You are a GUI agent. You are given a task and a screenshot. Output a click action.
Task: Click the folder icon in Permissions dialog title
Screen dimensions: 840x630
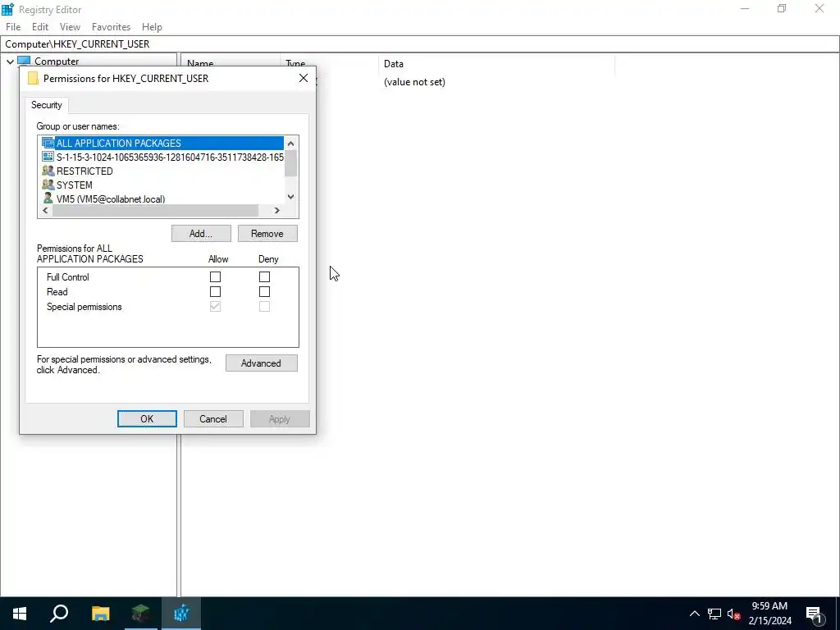[x=33, y=78]
